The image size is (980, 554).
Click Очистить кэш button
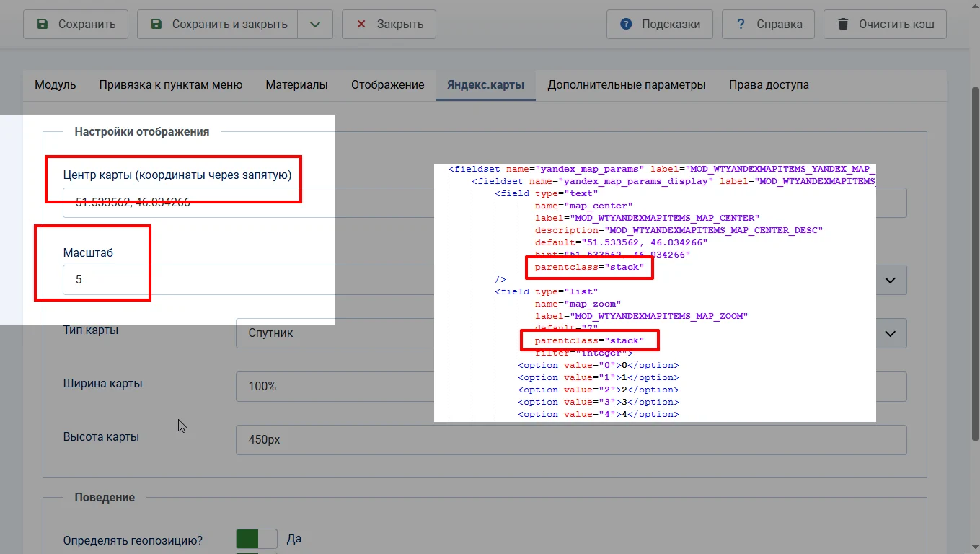pyautogui.click(x=885, y=24)
